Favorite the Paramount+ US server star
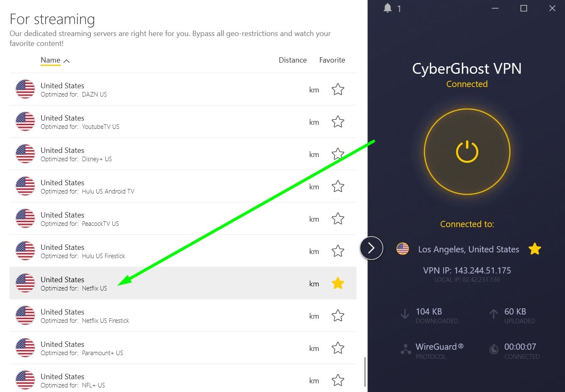Viewport: 565px width, 392px height. [338, 348]
